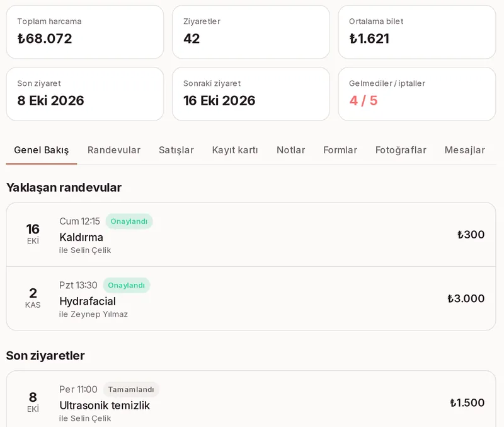Click the 16 EKİ date block

pyautogui.click(x=33, y=234)
